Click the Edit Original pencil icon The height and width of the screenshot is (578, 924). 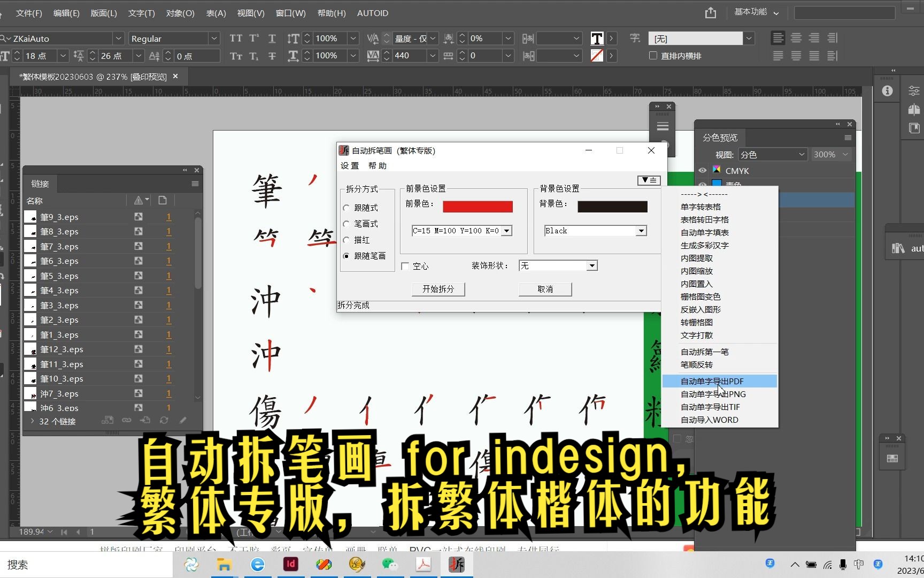pyautogui.click(x=182, y=420)
